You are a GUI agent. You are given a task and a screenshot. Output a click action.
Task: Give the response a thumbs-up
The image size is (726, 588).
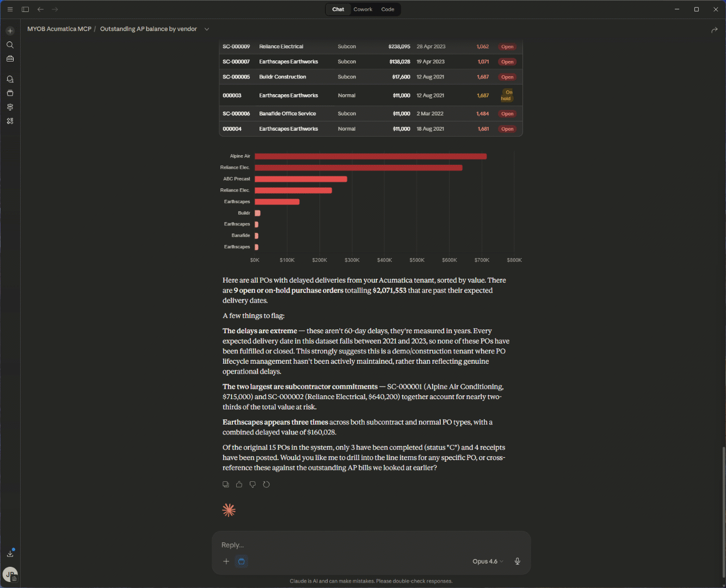239,484
